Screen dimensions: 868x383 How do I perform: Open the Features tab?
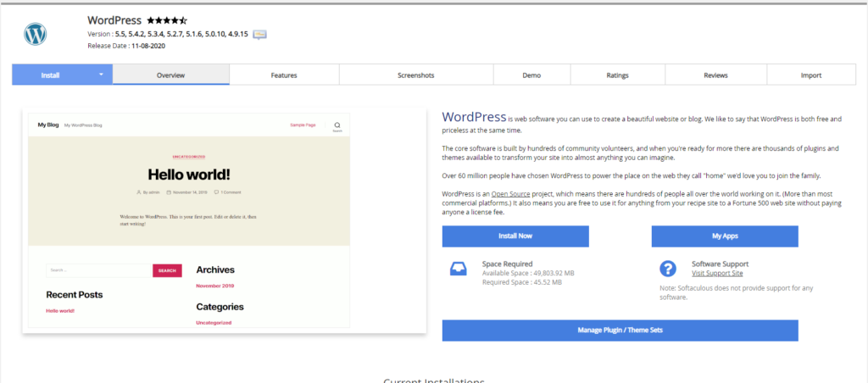pos(284,75)
